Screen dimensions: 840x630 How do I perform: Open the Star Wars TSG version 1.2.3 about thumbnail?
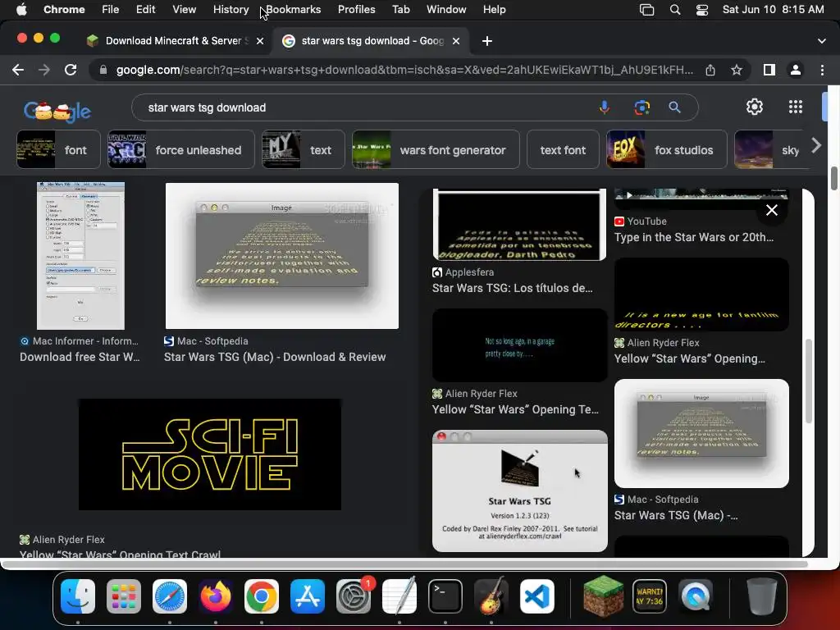tap(519, 491)
